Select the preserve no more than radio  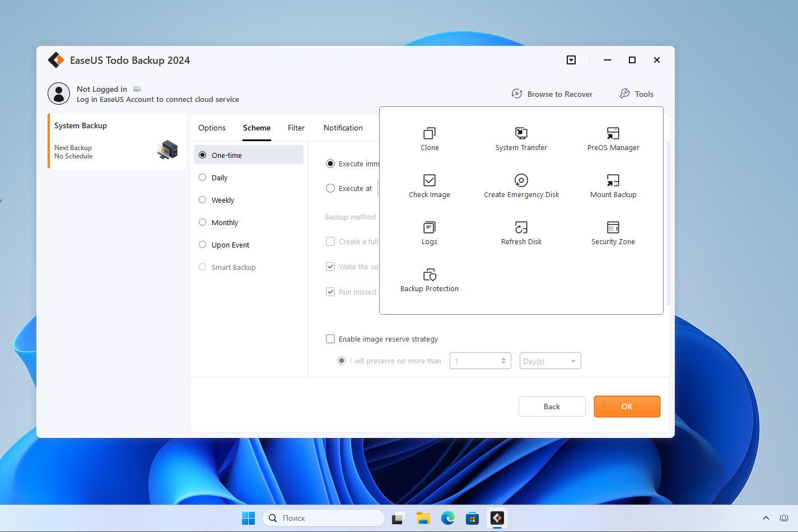pos(342,361)
